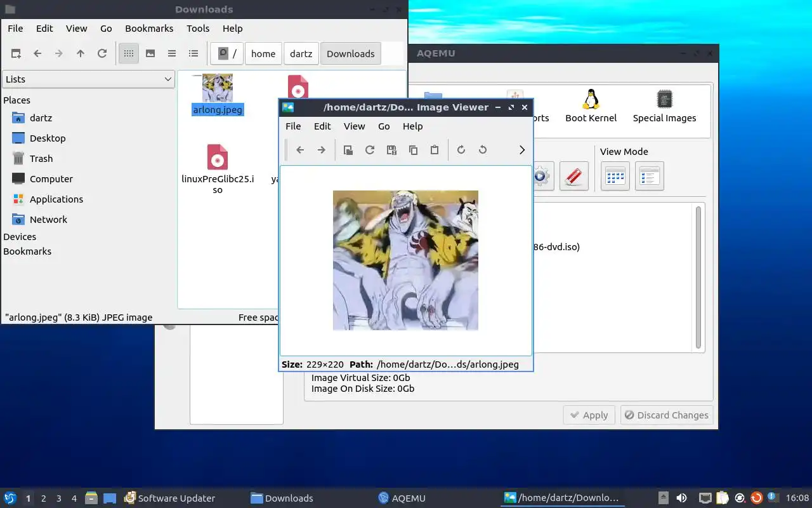This screenshot has height=508, width=812.
Task: Reload the Downloads folder
Action: tap(102, 53)
